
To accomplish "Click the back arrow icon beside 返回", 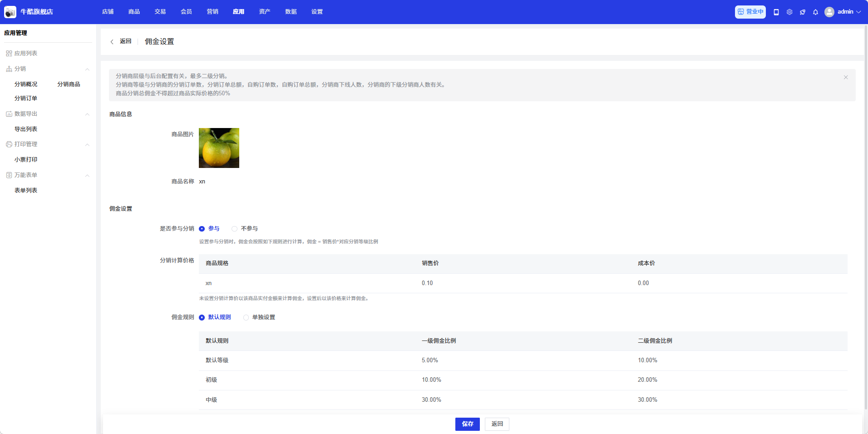I will coord(112,42).
